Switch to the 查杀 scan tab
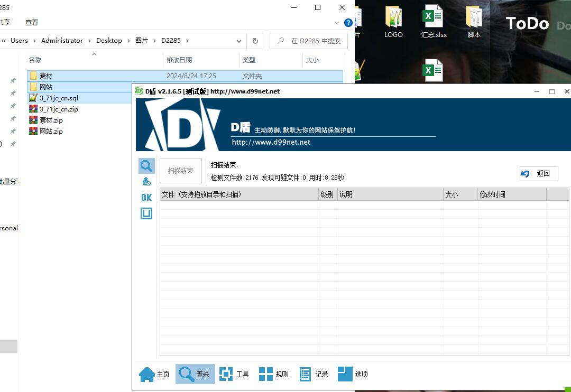Image resolution: width=571 pixels, height=392 pixels. click(x=195, y=374)
